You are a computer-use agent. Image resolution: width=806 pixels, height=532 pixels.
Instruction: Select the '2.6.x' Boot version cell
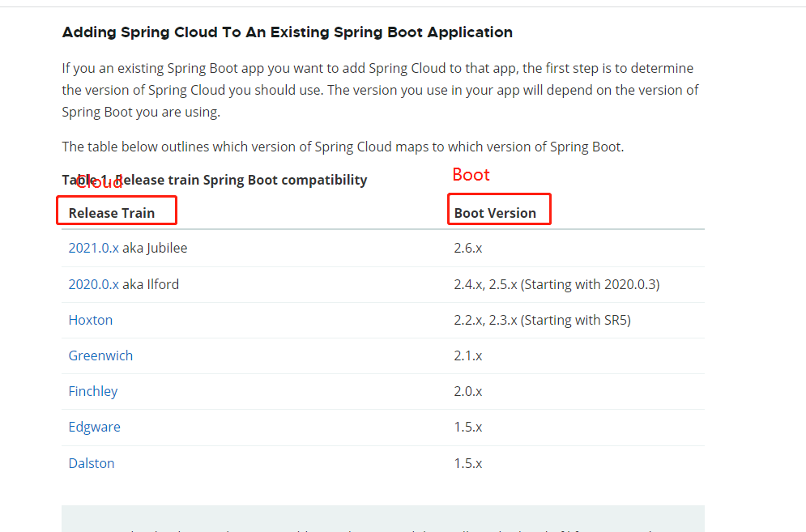pyautogui.click(x=467, y=248)
